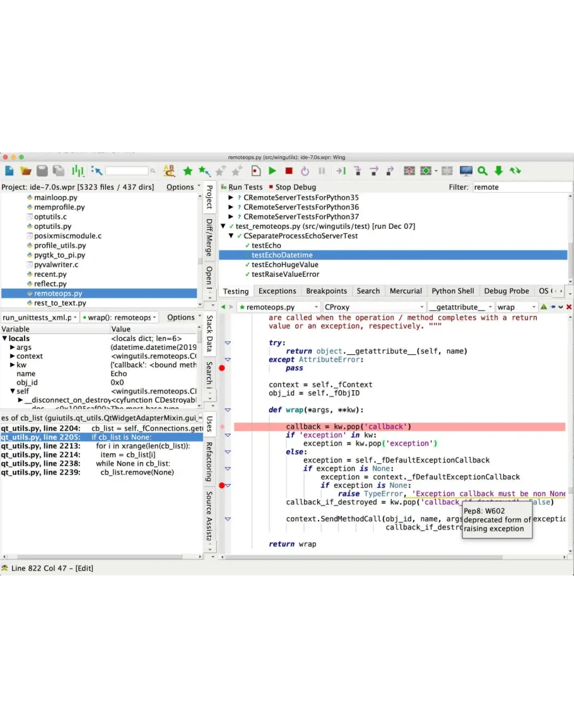Viewport: 574px width, 728px height.
Task: Click the test Filter input field
Action: pos(522,187)
